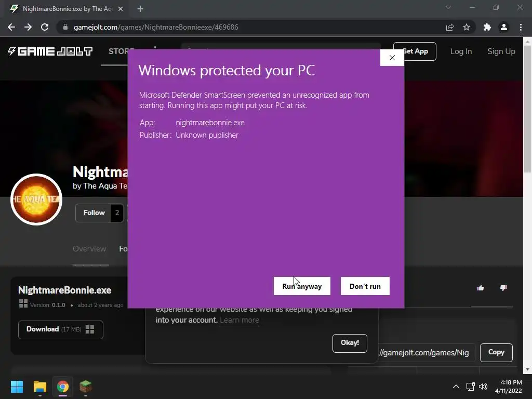532x399 pixels.
Task: Dismiss cookie notice with Okay!
Action: (350, 343)
